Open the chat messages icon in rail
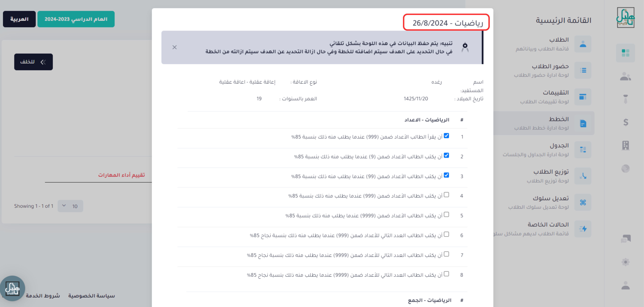 [626, 239]
